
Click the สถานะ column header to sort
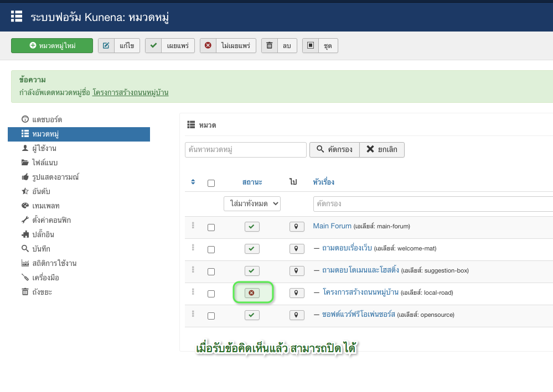pyautogui.click(x=252, y=182)
